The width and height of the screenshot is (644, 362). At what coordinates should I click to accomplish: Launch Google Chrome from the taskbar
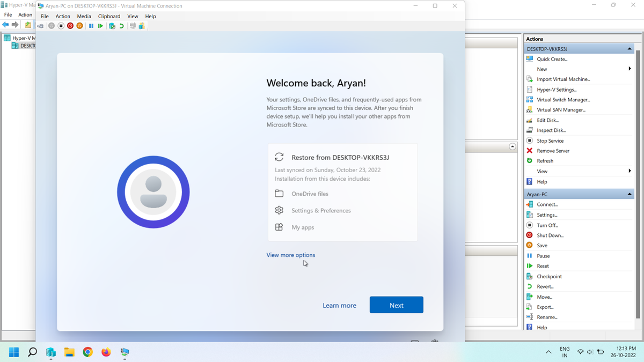coord(87,352)
